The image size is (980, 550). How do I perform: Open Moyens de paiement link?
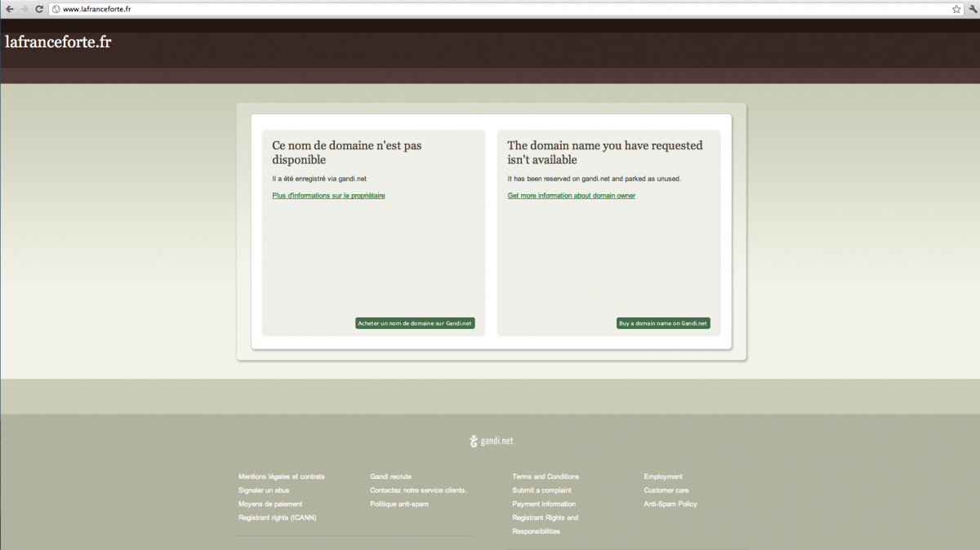click(x=270, y=504)
